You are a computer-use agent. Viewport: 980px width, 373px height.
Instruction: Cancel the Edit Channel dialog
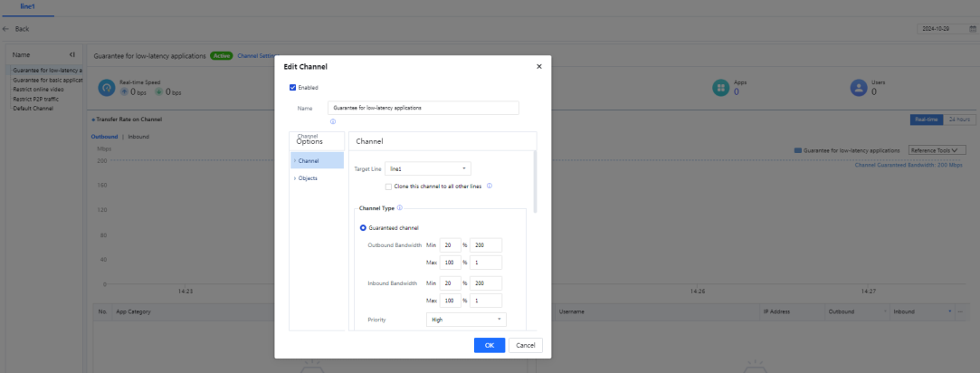coord(526,345)
